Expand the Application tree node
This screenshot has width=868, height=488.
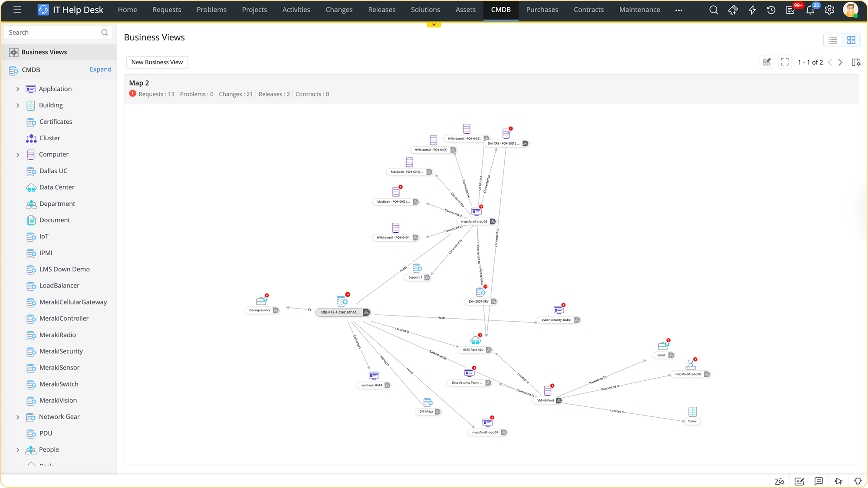click(x=18, y=89)
